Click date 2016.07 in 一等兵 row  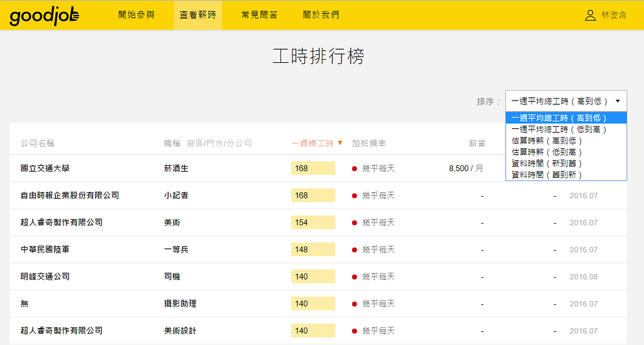(x=584, y=250)
